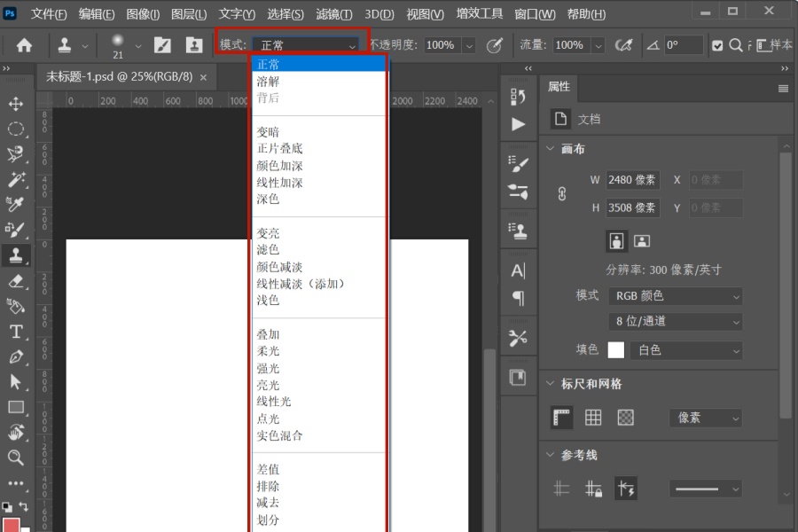
Task: Toggle the transparency grid button
Action: pyautogui.click(x=625, y=418)
